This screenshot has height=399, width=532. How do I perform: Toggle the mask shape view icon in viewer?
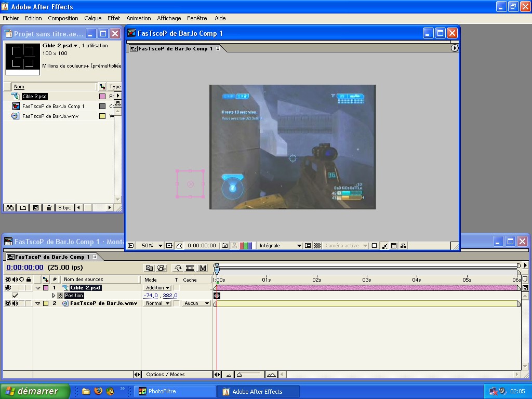[179, 246]
